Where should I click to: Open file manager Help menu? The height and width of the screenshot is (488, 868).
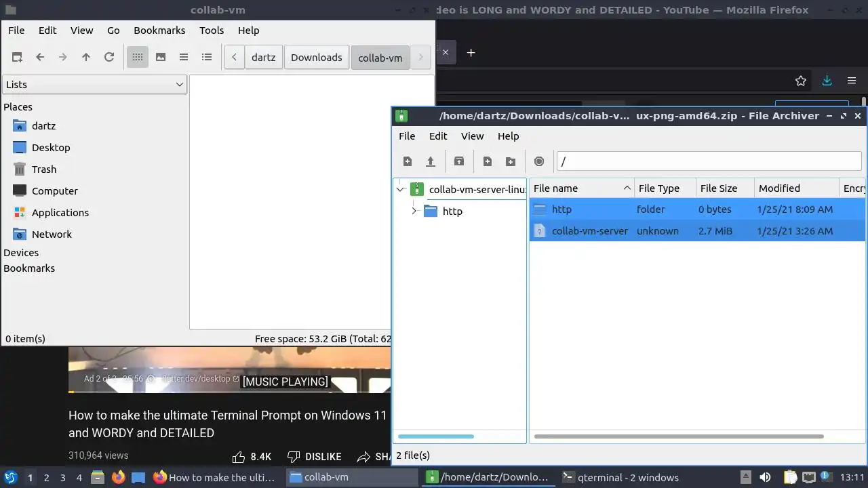click(x=248, y=30)
